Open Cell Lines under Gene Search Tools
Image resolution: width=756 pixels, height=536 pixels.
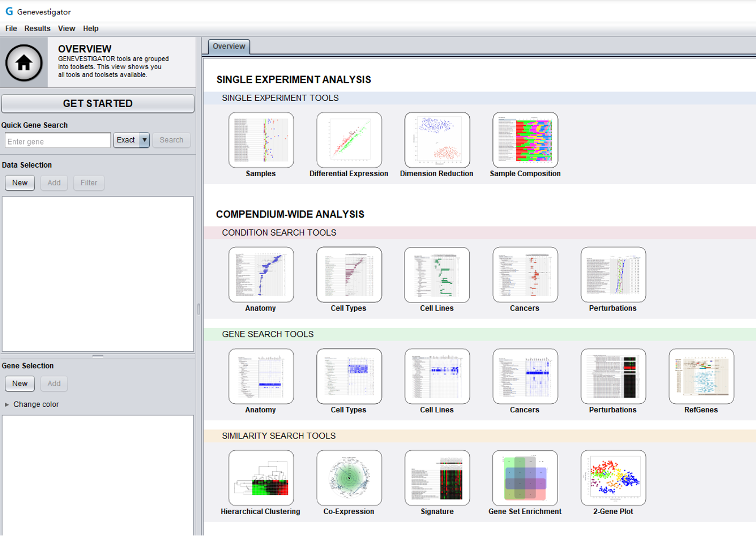coord(437,376)
